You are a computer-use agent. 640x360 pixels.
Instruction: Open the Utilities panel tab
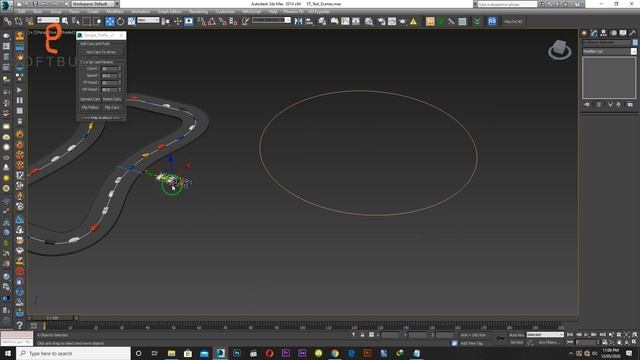pyautogui.click(x=633, y=33)
